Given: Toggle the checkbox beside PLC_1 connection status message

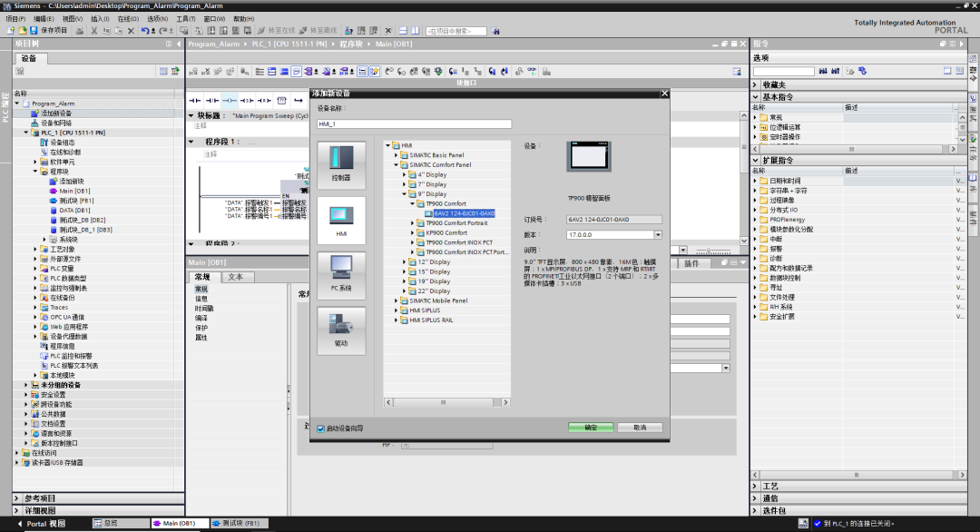Looking at the screenshot, I should click(x=818, y=524).
